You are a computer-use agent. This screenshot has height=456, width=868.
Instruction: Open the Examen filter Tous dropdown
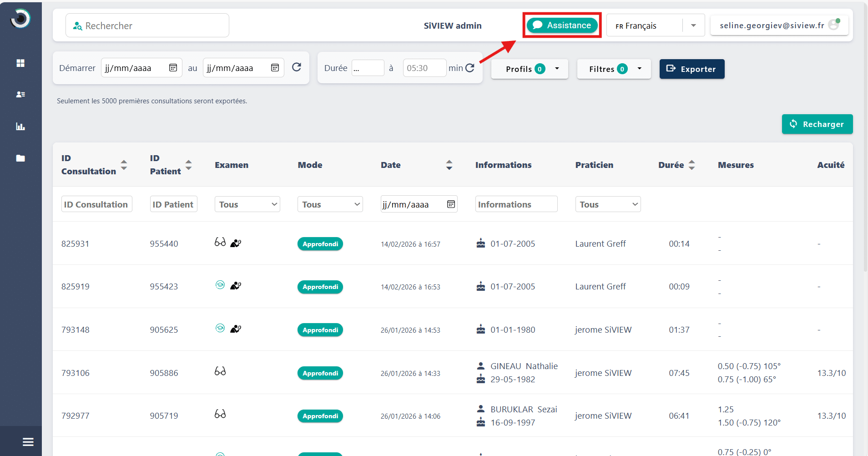click(x=247, y=204)
